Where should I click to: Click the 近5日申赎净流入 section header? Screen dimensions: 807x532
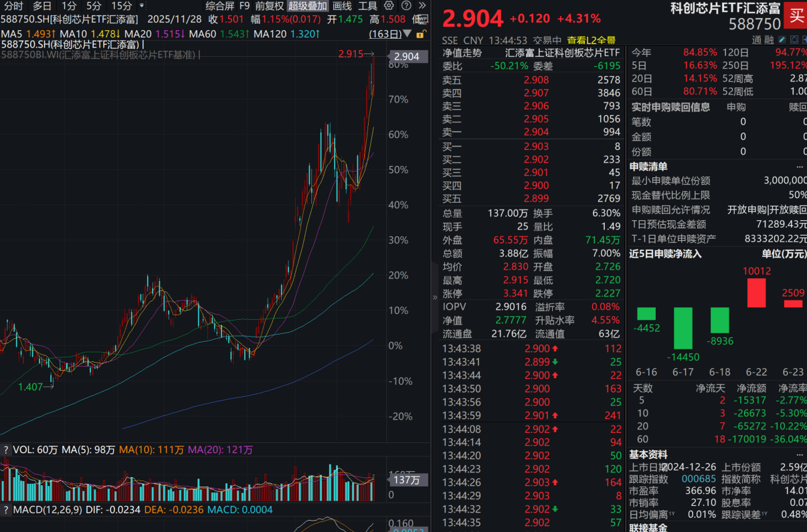[x=666, y=254]
